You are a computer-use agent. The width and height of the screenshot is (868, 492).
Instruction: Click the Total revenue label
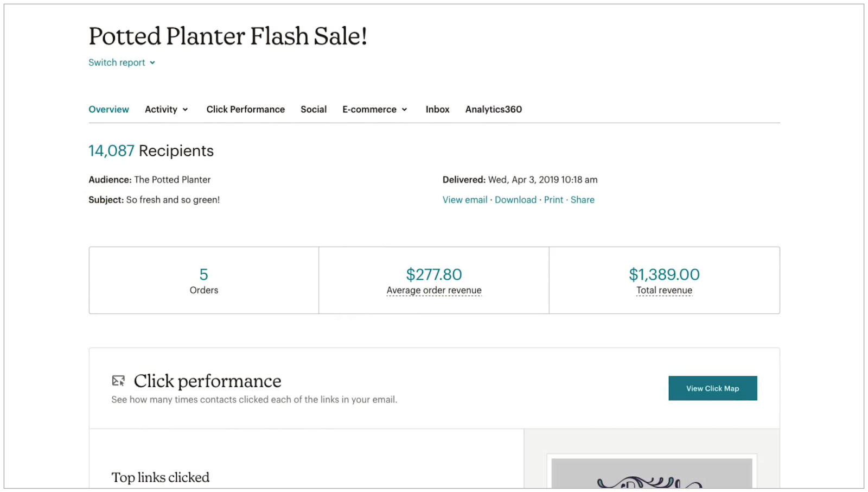pos(664,290)
